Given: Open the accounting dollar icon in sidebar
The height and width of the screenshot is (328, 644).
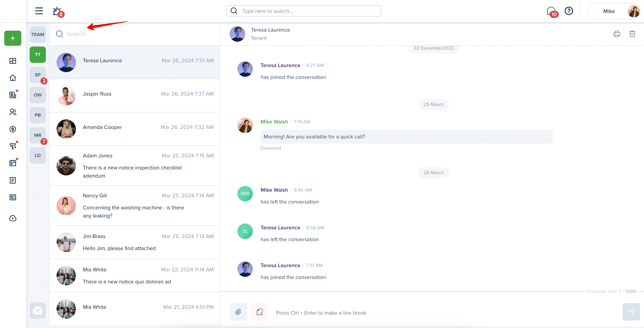Looking at the screenshot, I should (x=13, y=129).
